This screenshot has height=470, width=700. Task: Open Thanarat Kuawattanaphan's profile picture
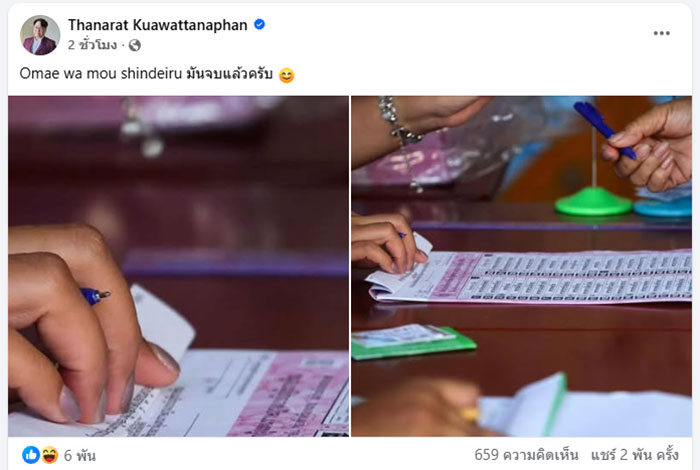(x=40, y=35)
